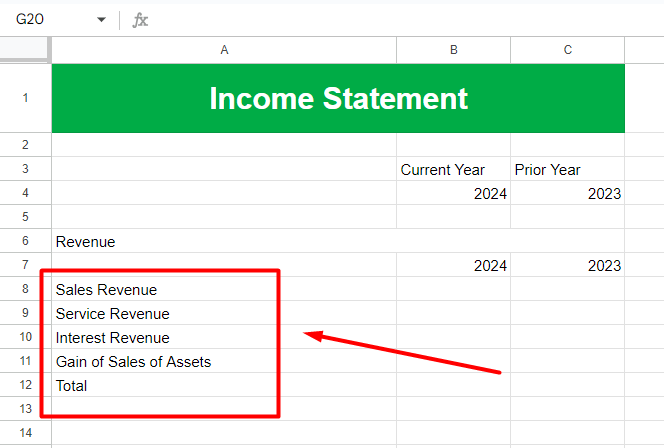Click empty cell C10 in Interest Revenue row
This screenshot has height=448, width=664.
pos(567,337)
